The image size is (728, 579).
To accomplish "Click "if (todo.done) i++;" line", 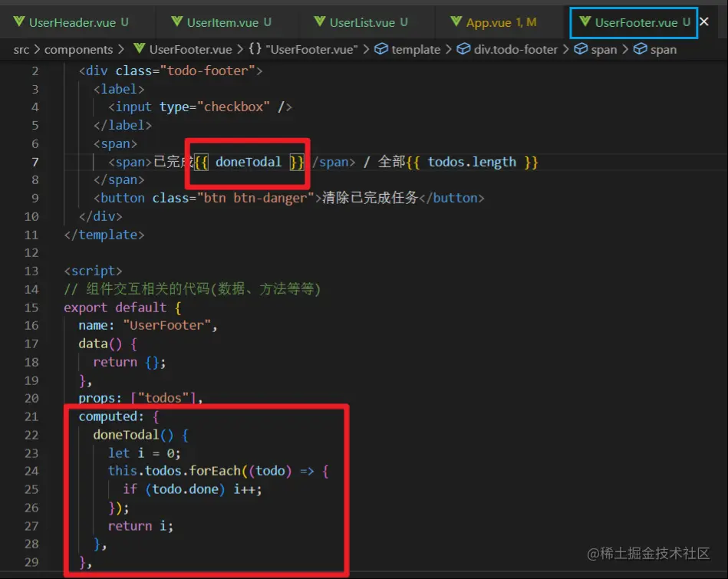I will tap(193, 489).
